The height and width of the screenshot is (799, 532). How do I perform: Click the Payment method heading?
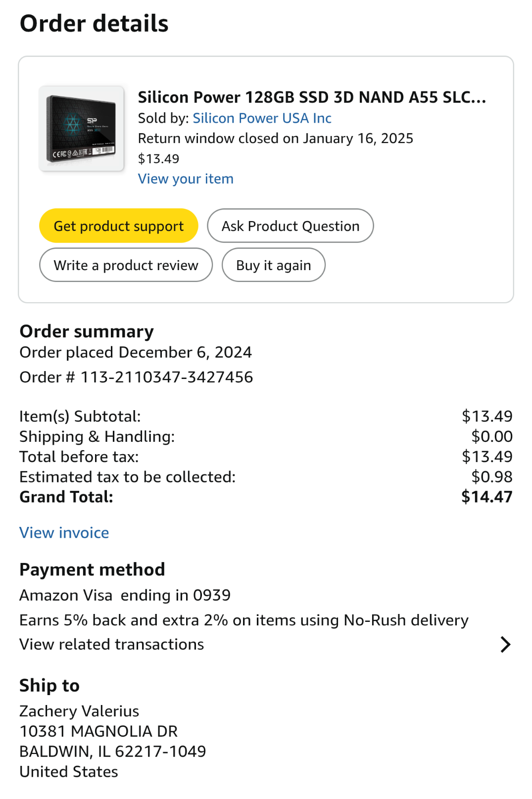tap(92, 570)
